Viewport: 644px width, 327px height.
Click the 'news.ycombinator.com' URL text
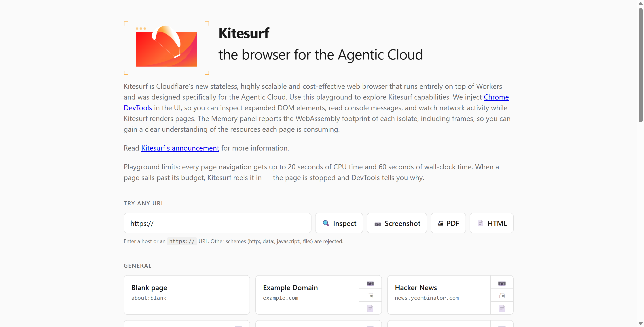pyautogui.click(x=427, y=298)
